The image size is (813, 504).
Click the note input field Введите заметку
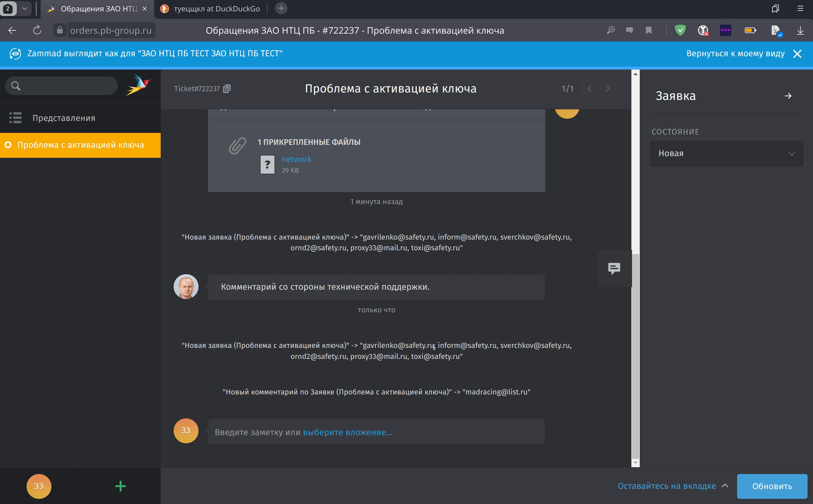[x=376, y=431]
